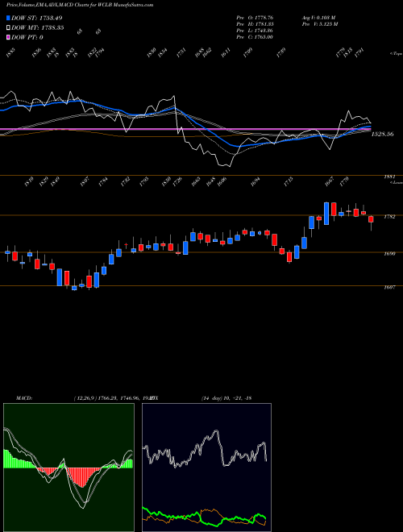Viewport: 403px width, 532px height.
Task: Click the 1782 price level label
Action: (x=389, y=217)
